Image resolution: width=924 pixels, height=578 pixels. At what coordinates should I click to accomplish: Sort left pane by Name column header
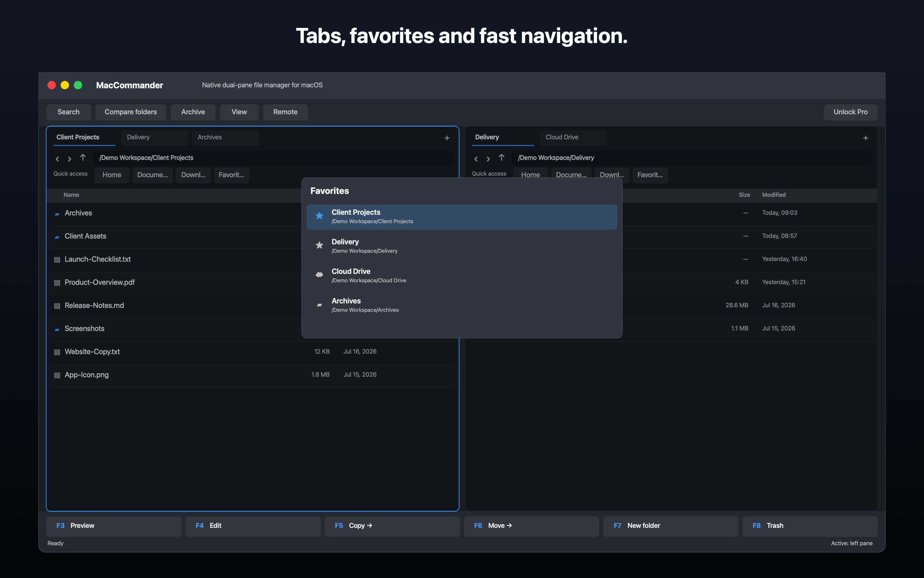[72, 195]
